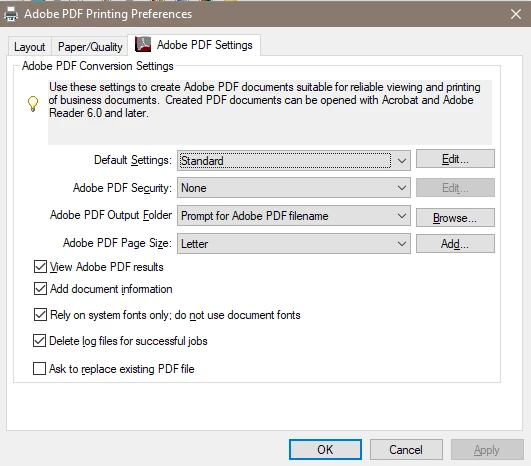
Task: Expand the Default Settings dropdown arrow
Action: pos(402,161)
